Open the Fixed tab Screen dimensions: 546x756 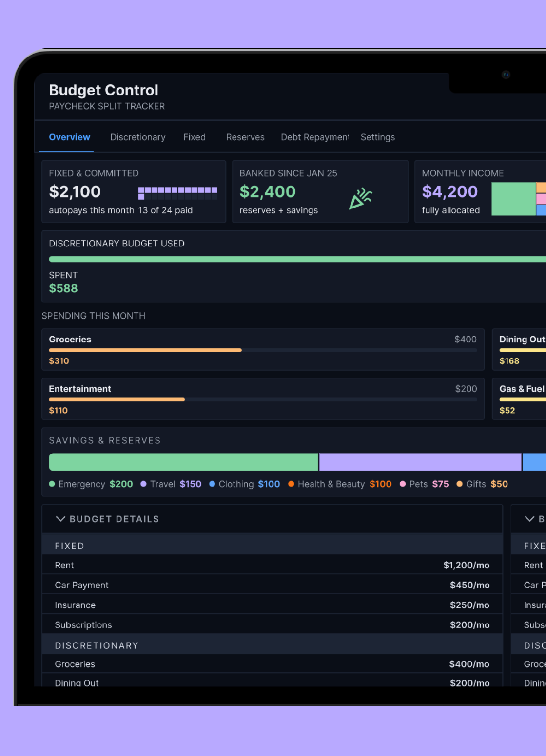(x=194, y=137)
